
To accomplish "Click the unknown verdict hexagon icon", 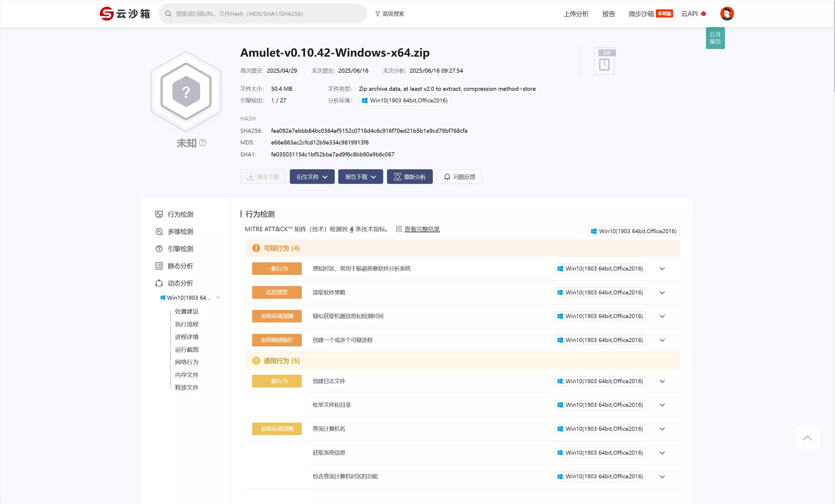I will pos(186,92).
